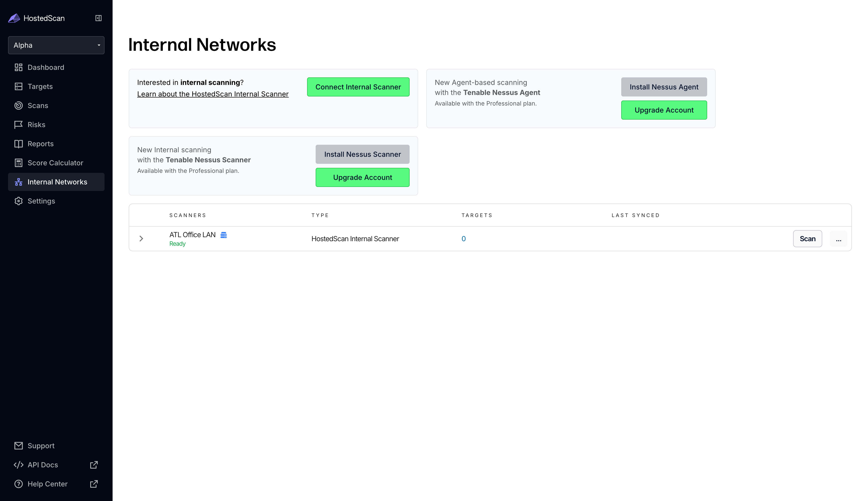Select Internal Networks in the sidebar

pyautogui.click(x=56, y=182)
